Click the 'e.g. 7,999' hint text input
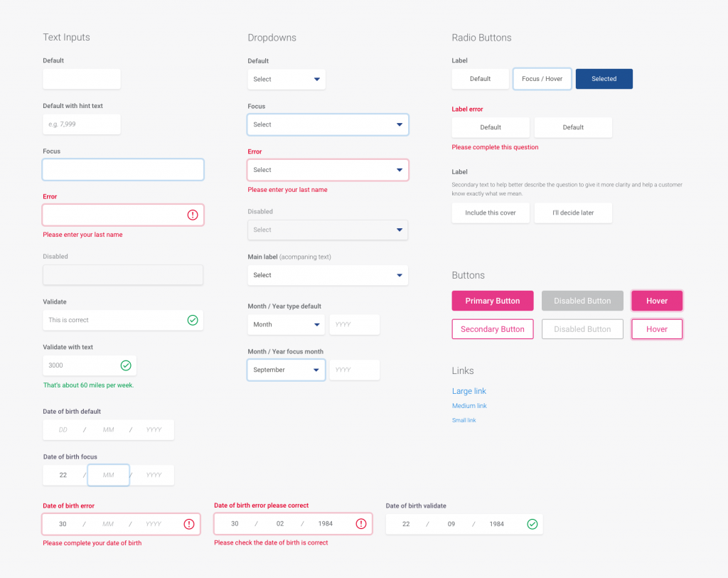Screen dimensions: 728x578 point(81,124)
